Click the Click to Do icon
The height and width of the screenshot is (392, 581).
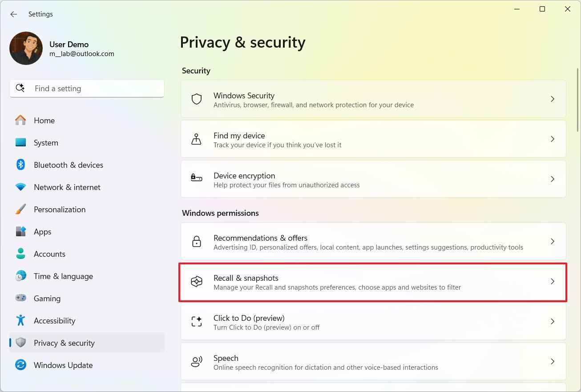pos(197,322)
